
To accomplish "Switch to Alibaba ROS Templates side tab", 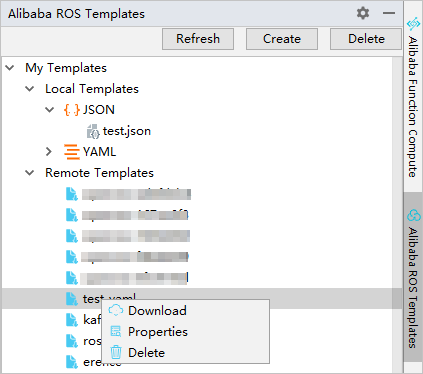I will 413,277.
